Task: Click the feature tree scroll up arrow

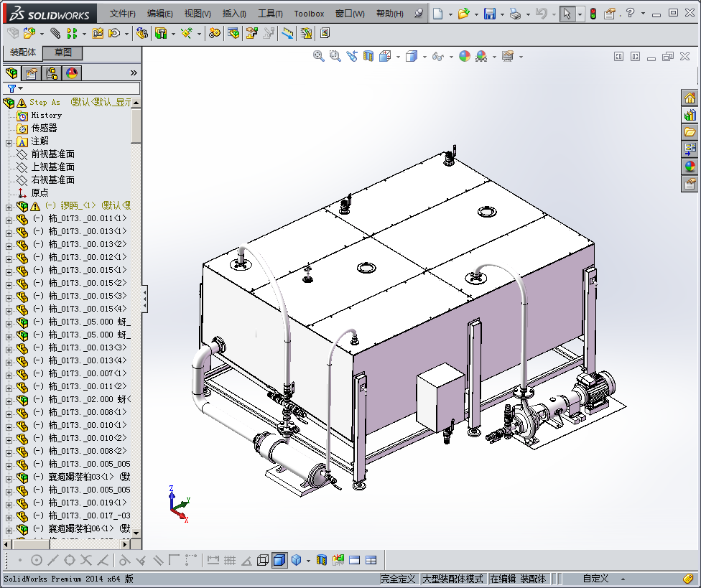Action: [136, 103]
